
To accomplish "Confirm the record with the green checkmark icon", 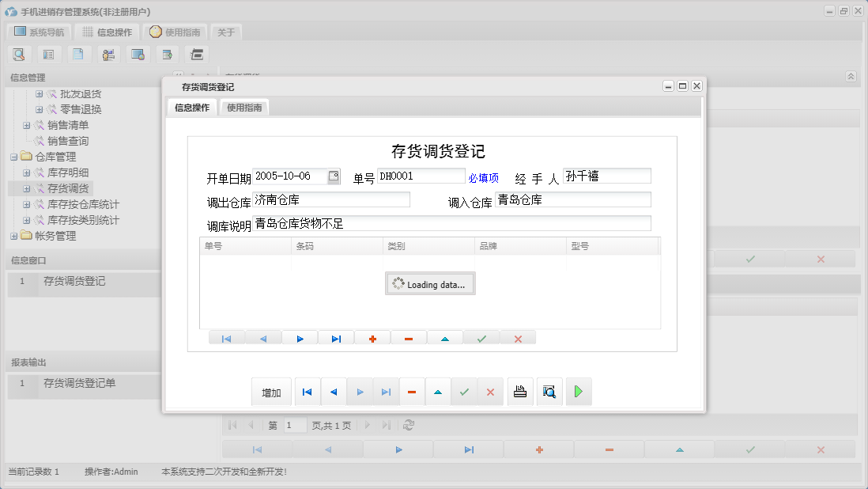I will tap(464, 391).
